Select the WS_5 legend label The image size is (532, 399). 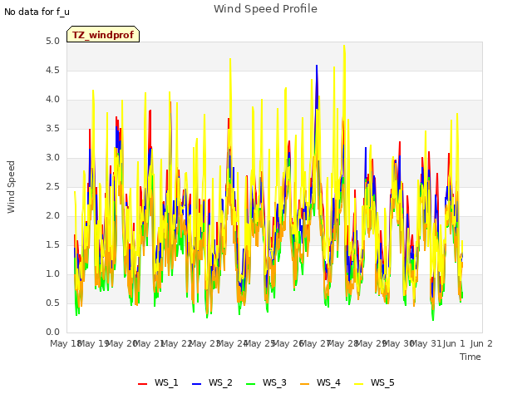(x=382, y=382)
